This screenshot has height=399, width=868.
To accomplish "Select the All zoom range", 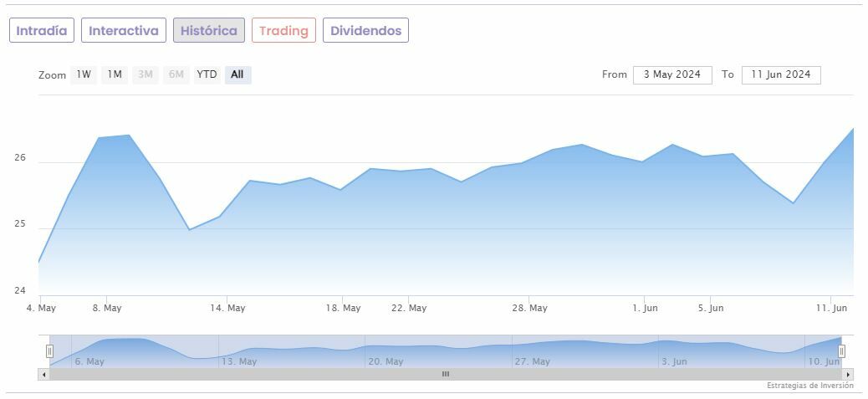I will (237, 74).
